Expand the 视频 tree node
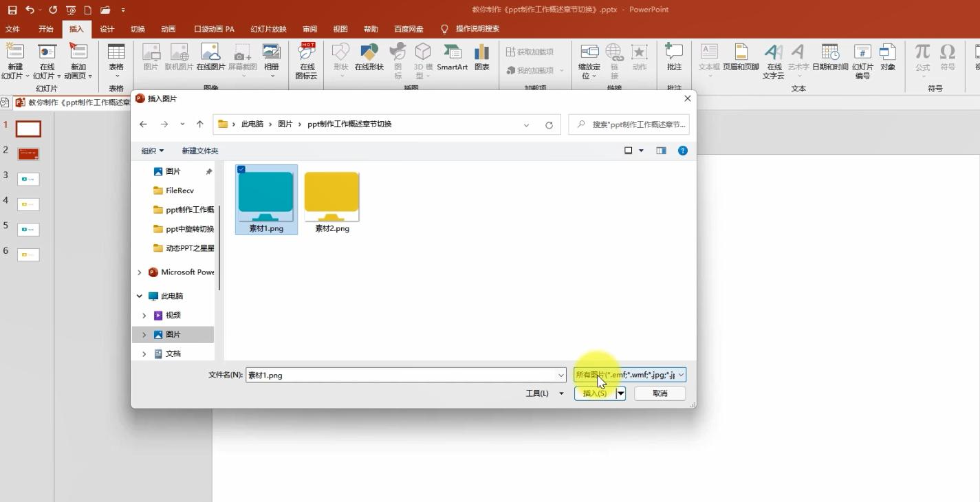The image size is (980, 502). coord(144,315)
